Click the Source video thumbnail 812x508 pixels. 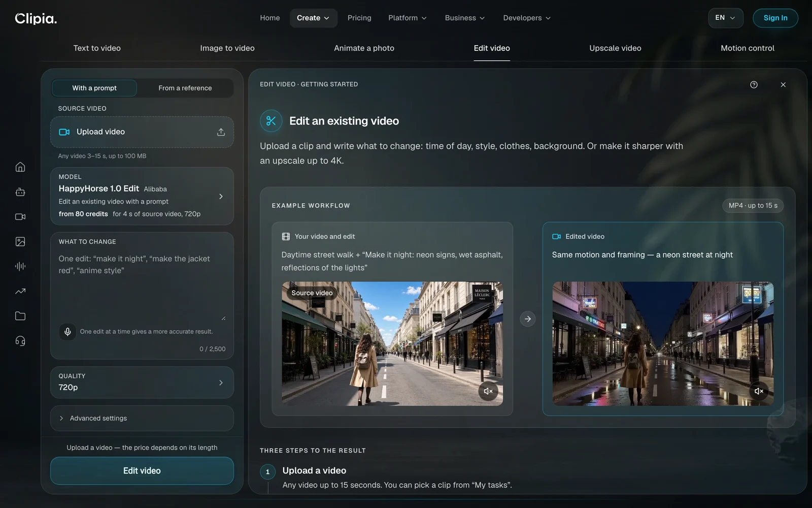click(x=392, y=343)
